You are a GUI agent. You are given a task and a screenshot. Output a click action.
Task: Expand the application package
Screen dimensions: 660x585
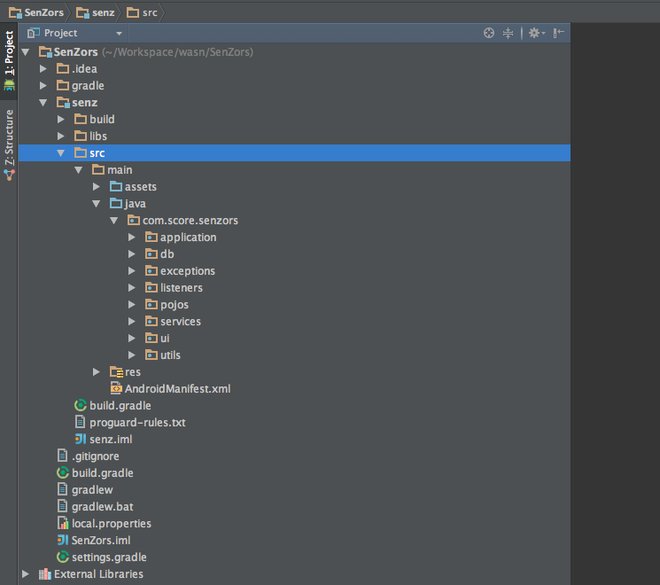(x=131, y=237)
